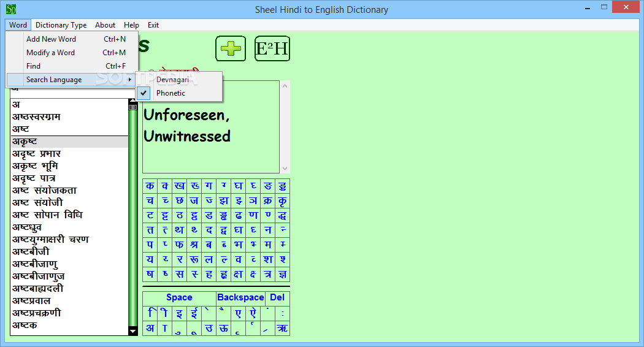Tap the घ key on the Hindi keypad
This screenshot has width=644, height=347.
tap(239, 186)
